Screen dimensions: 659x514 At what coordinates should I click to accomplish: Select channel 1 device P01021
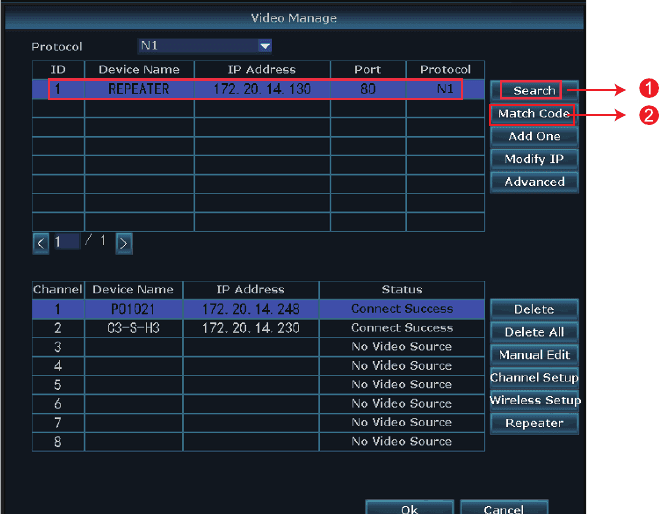click(x=134, y=309)
